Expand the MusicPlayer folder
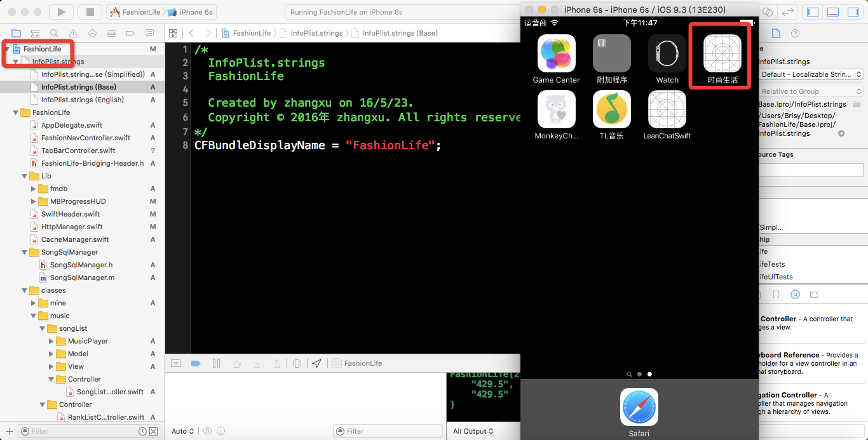The height and width of the screenshot is (440, 868). [x=51, y=341]
